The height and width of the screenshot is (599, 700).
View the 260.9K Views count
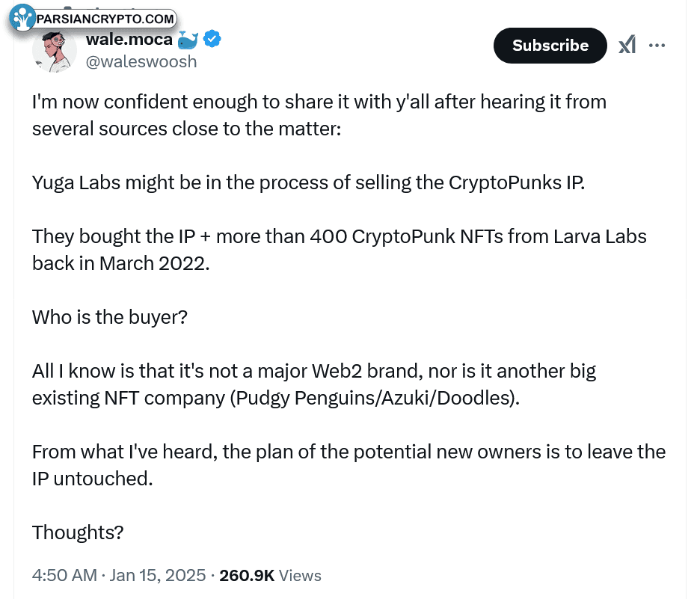click(x=270, y=575)
